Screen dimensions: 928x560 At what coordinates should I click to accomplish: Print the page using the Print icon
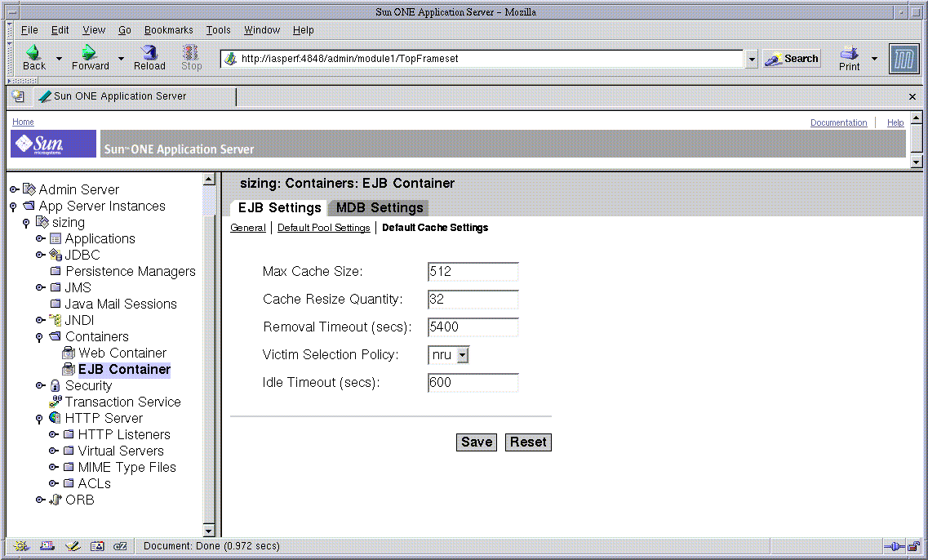[849, 53]
